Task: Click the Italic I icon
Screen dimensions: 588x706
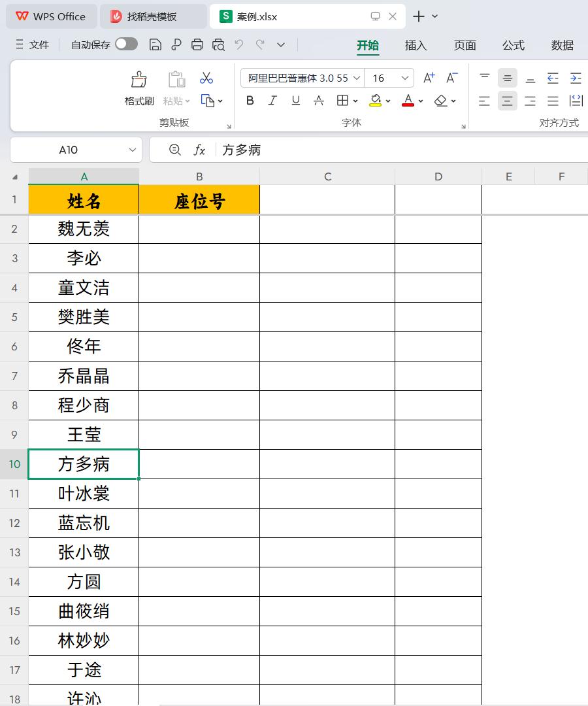Action: click(x=272, y=101)
